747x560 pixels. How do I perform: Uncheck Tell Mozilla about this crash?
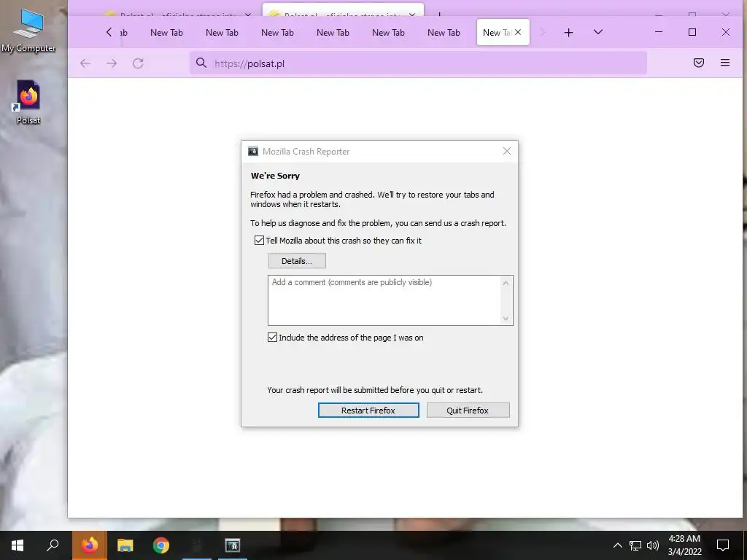coord(259,241)
